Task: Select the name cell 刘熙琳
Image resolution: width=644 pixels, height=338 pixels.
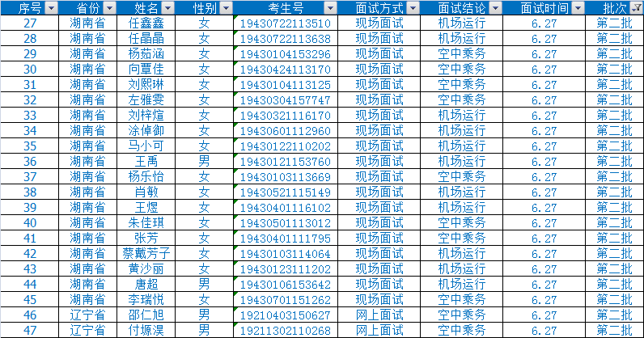Action: (x=146, y=85)
